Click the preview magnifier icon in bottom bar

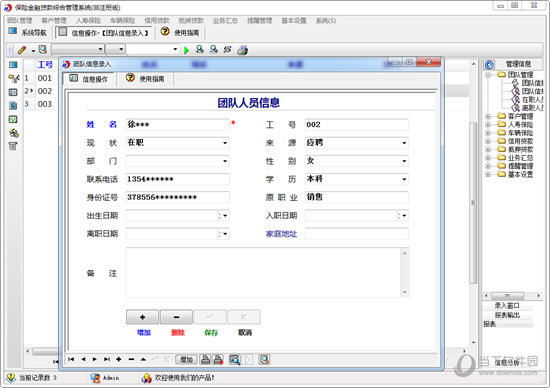point(234,360)
